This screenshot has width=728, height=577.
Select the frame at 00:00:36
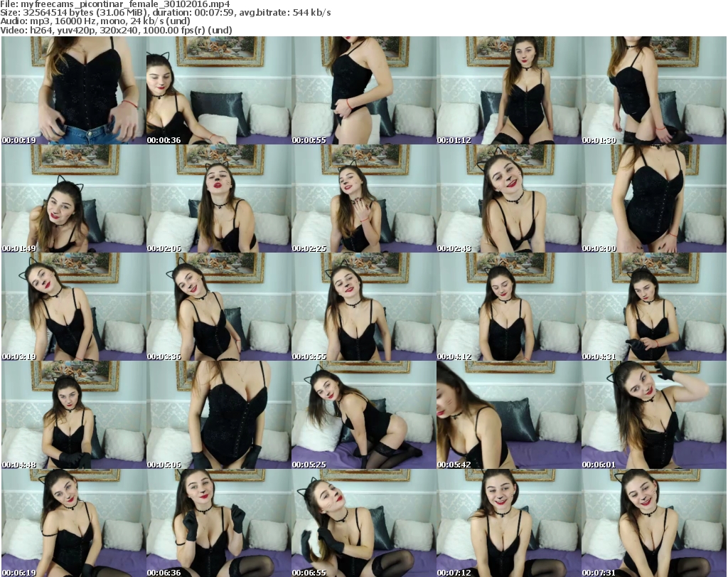(218, 90)
